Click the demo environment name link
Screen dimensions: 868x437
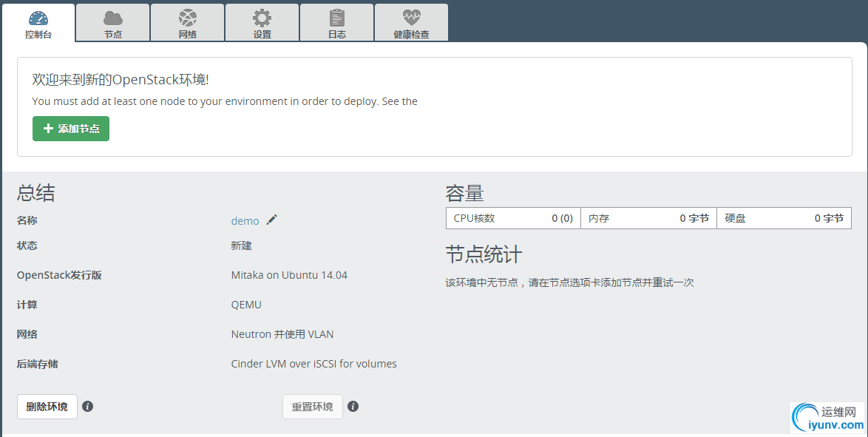245,221
